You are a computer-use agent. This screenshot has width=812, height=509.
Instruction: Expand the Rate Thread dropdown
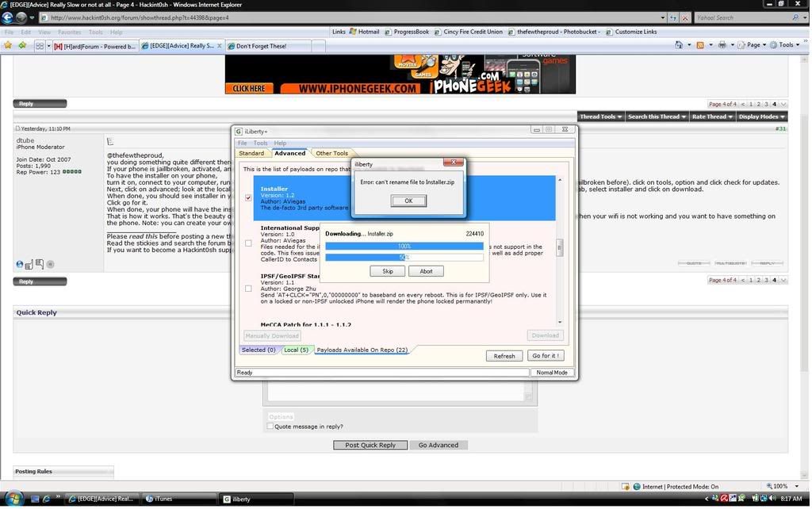(712, 117)
